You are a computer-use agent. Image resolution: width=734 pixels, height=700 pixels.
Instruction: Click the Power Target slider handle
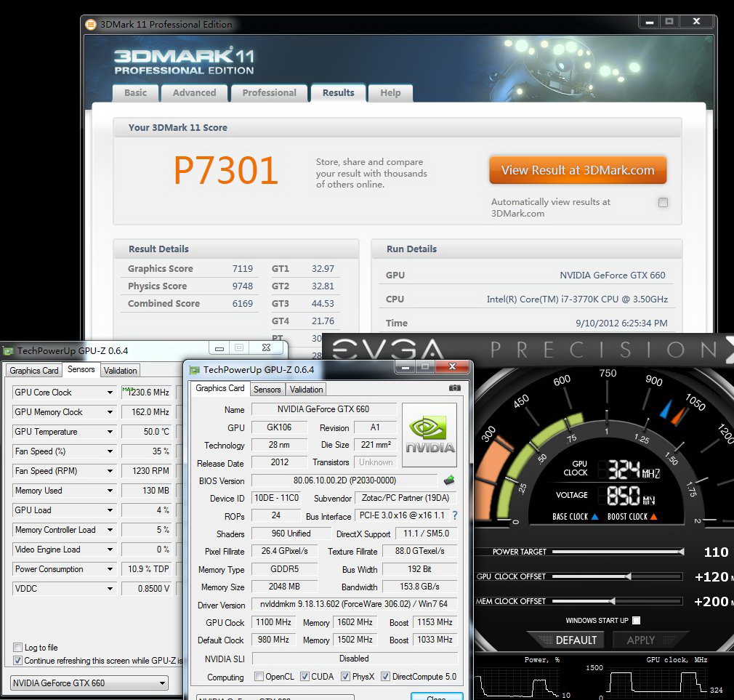pos(681,552)
